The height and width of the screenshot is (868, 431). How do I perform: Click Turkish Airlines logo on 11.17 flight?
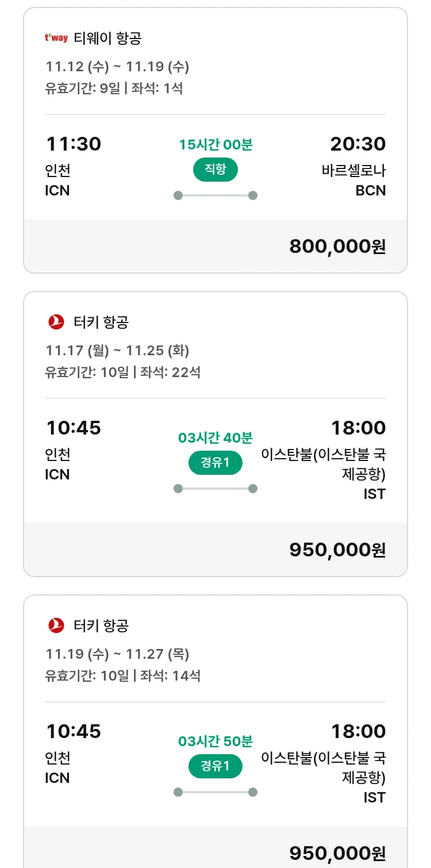(56, 322)
